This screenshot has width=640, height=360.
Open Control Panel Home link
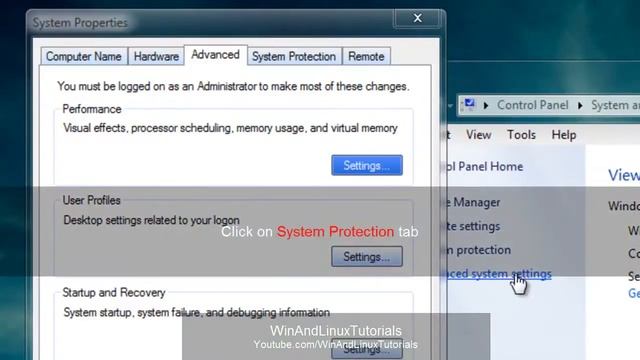(x=485, y=167)
